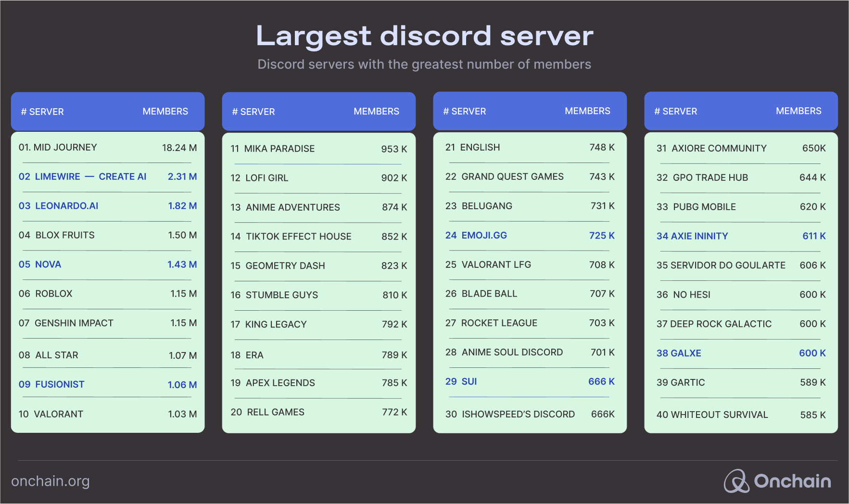The image size is (849, 504).
Task: Select the SERVIDOR DO GOULARTE row
Action: (741, 265)
